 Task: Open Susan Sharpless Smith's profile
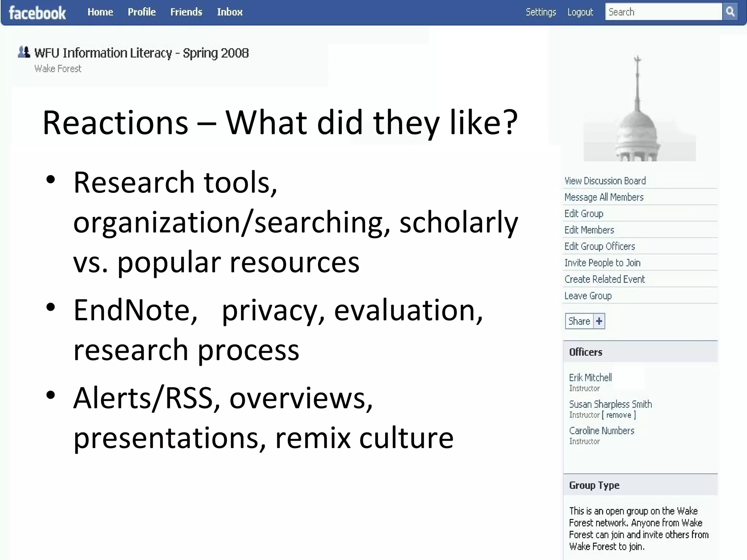610,404
